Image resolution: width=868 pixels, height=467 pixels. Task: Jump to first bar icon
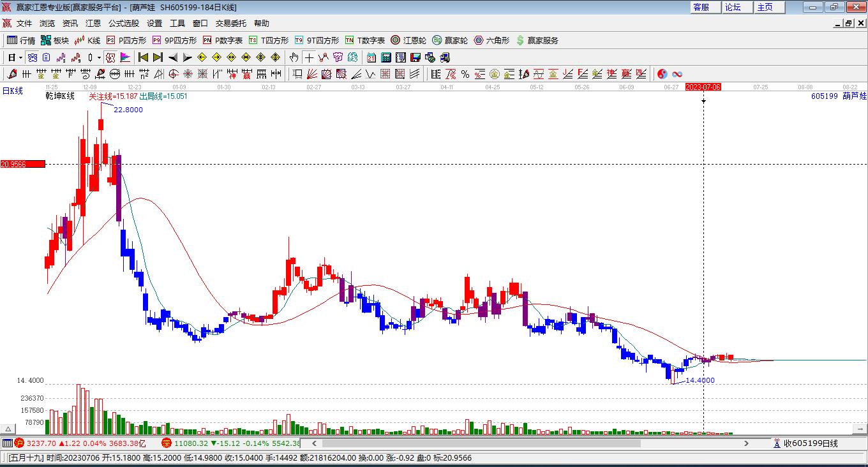pyautogui.click(x=144, y=57)
